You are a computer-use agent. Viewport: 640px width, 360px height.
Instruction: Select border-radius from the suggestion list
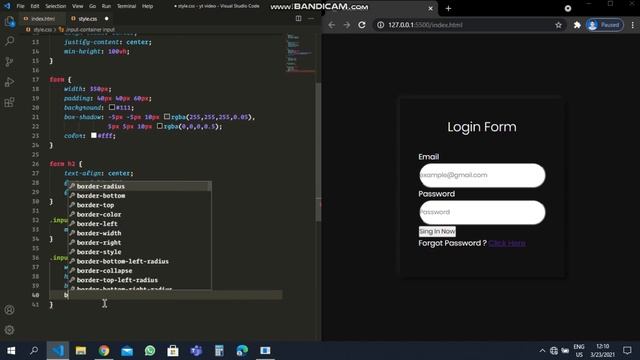139,186
